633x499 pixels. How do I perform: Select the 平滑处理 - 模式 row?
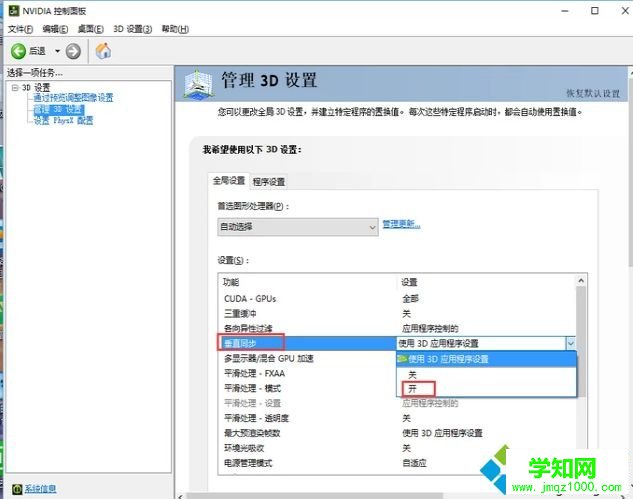click(x=309, y=388)
